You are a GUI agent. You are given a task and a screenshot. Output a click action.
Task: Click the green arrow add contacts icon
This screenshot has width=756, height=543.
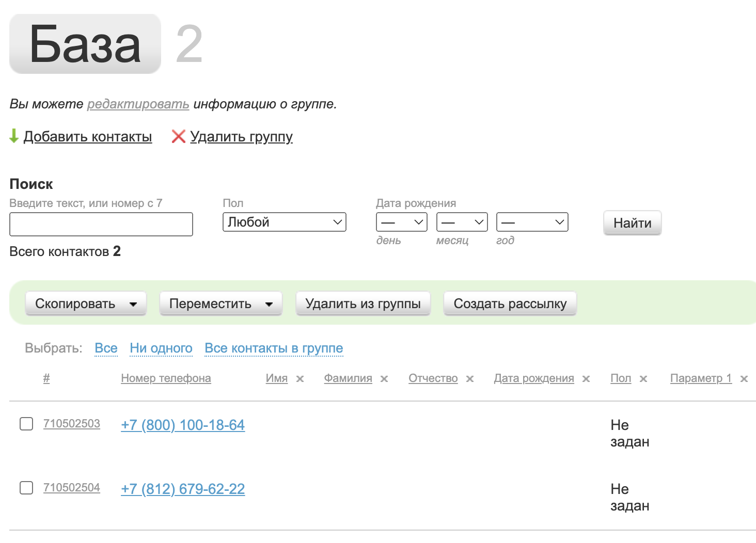pos(14,136)
